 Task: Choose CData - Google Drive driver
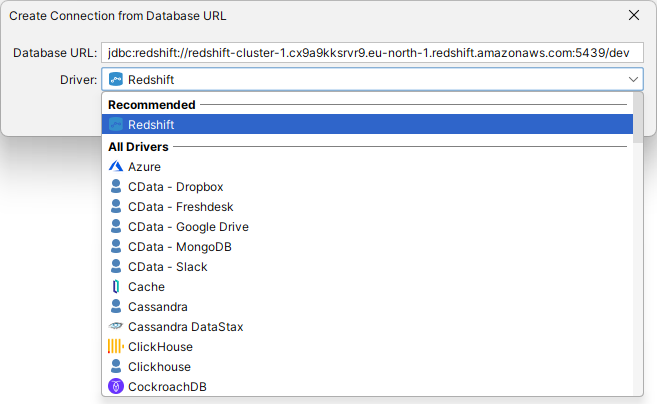(x=188, y=227)
